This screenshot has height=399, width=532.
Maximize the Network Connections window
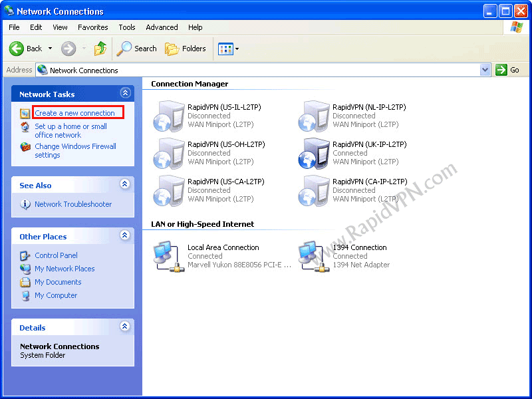coord(505,11)
